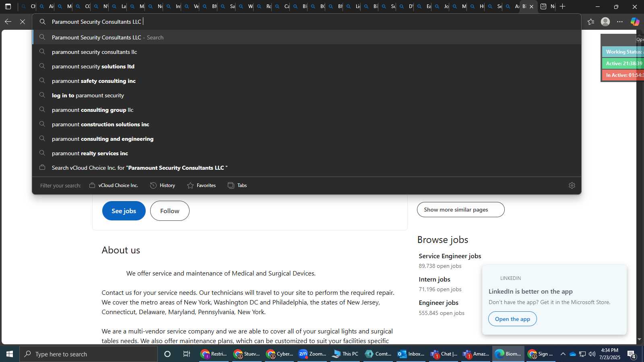Click Open the app button in LinkedIn popup
This screenshot has width=644, height=362.
click(x=512, y=319)
